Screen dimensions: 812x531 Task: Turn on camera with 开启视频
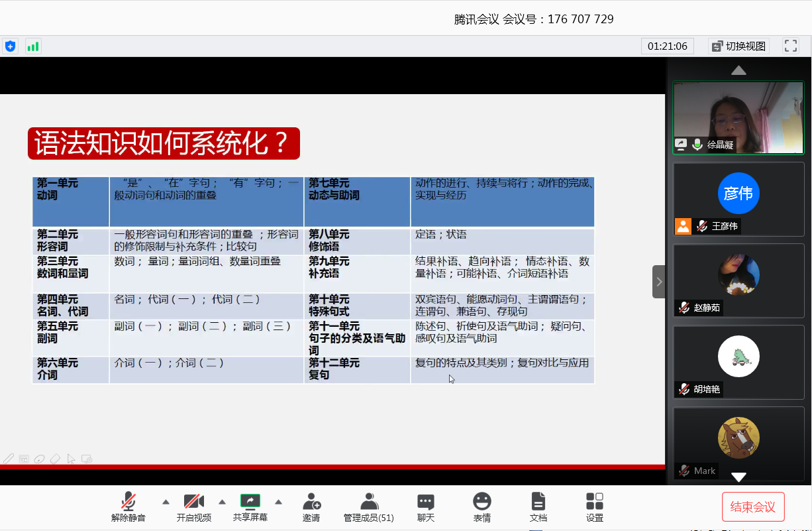click(193, 507)
